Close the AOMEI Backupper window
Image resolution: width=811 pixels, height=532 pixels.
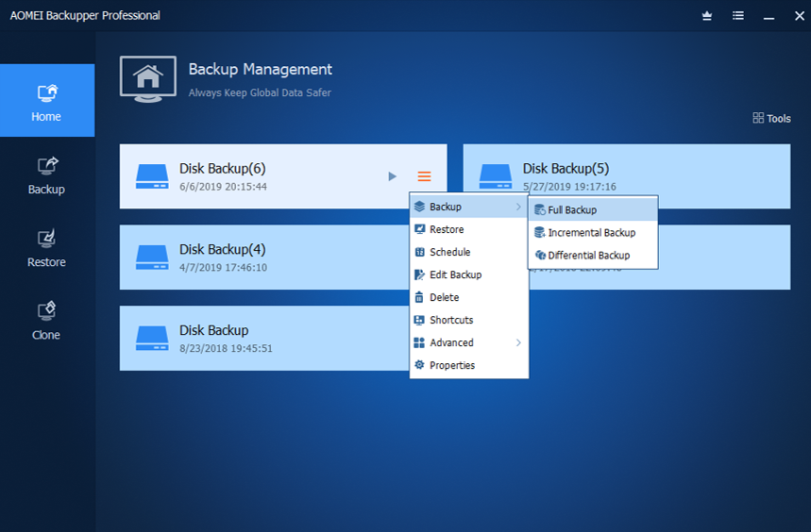(800, 16)
